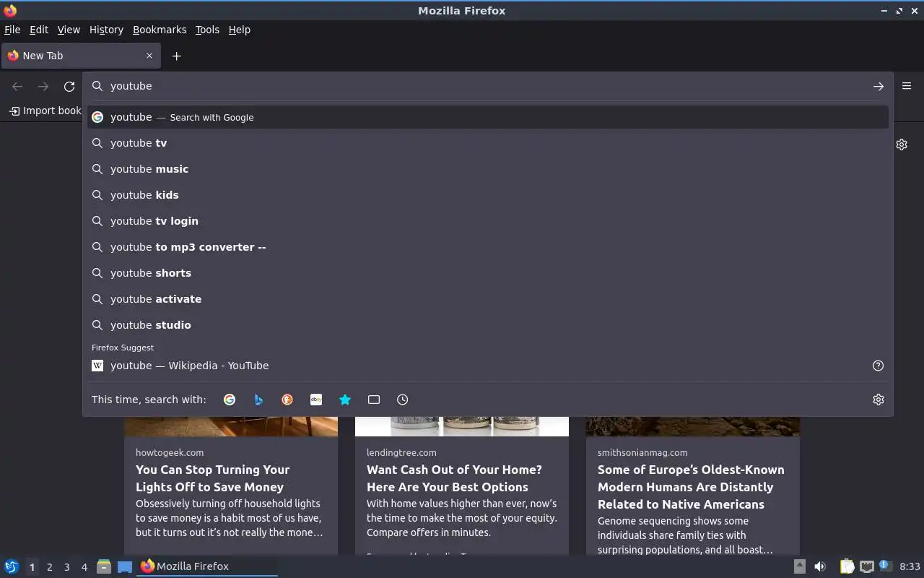Search this time with eBay icon
Viewport: 924px width, 578px height.
pos(316,400)
